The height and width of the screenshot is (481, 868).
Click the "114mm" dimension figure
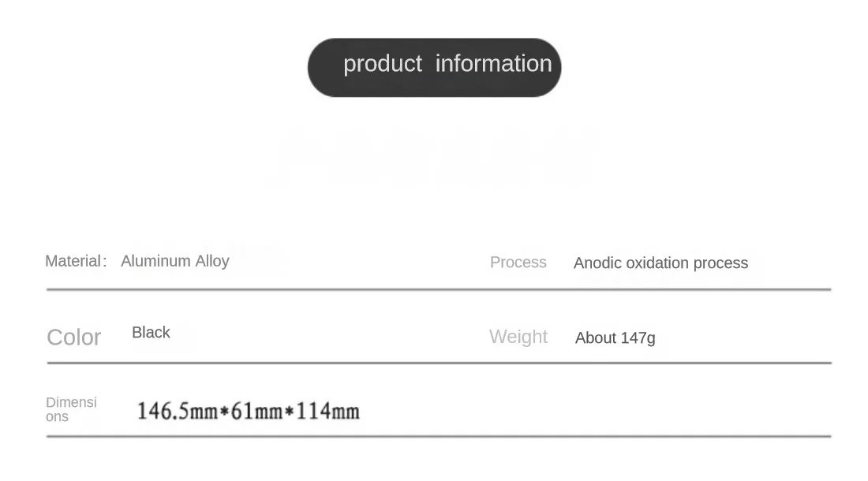(327, 411)
